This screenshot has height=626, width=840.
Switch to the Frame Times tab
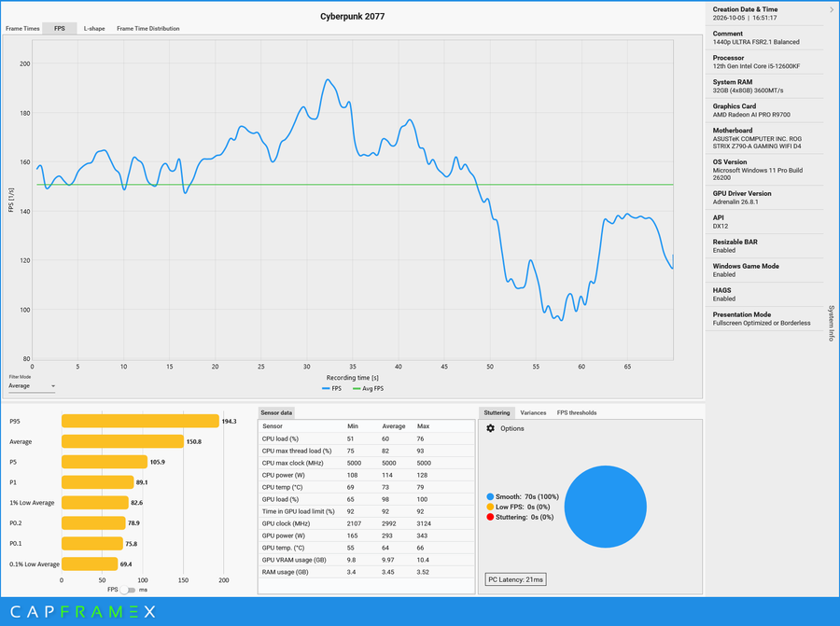pyautogui.click(x=22, y=28)
